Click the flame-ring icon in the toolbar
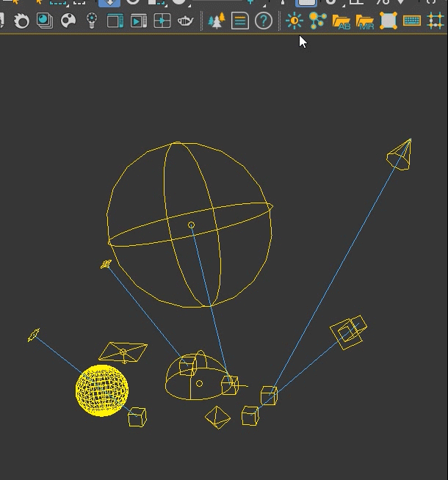 point(21,21)
